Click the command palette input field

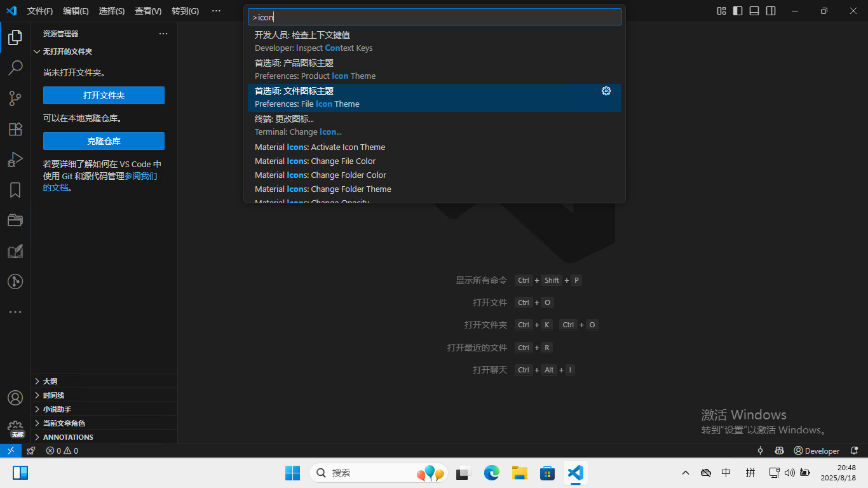[x=434, y=17]
